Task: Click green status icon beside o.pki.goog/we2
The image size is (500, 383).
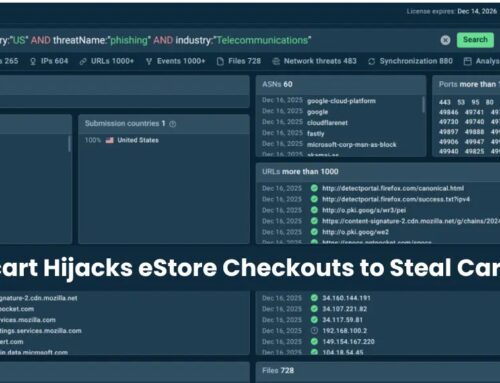Action: 314,232
